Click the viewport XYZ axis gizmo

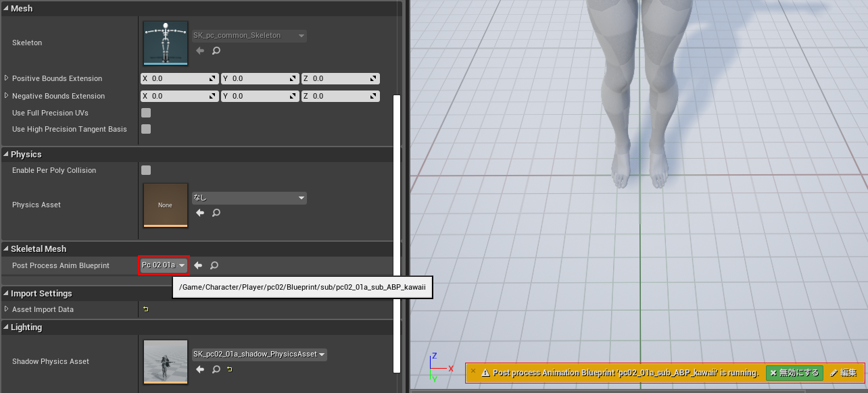coord(440,367)
